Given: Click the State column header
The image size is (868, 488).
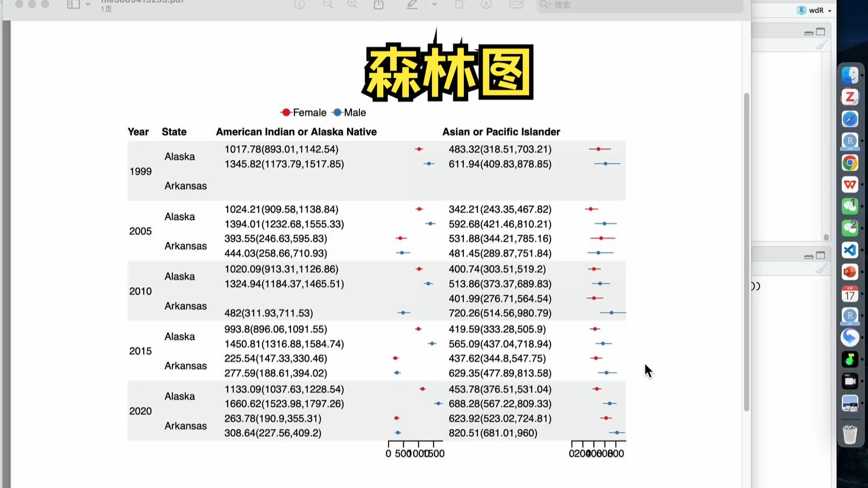Looking at the screenshot, I should [174, 132].
